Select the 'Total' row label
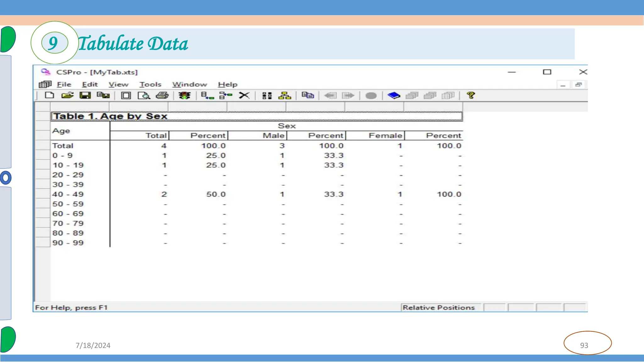This screenshot has width=644, height=362. point(63,146)
